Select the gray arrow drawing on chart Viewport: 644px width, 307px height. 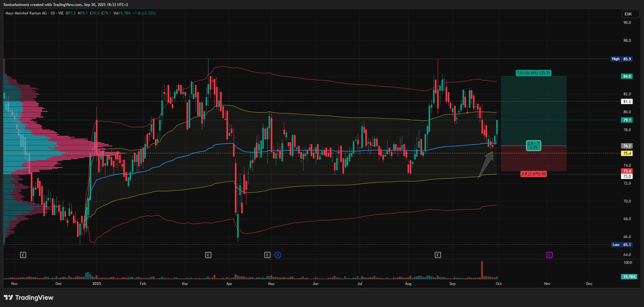coord(486,164)
